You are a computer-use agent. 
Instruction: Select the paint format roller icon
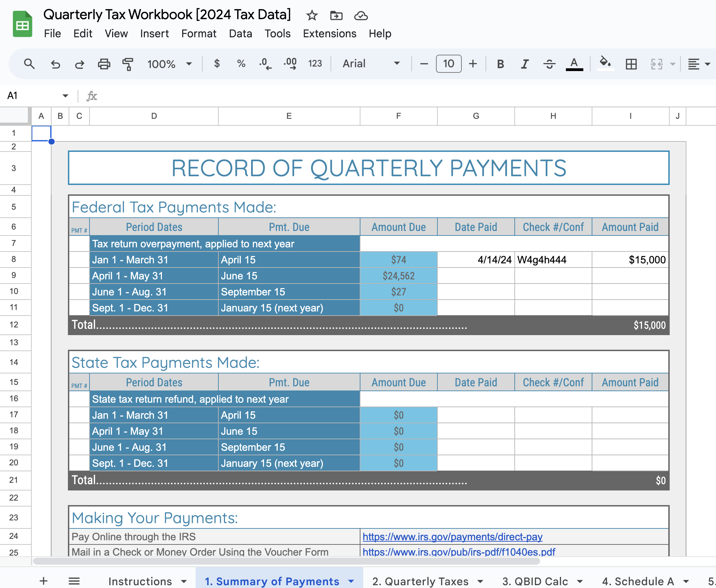point(128,64)
